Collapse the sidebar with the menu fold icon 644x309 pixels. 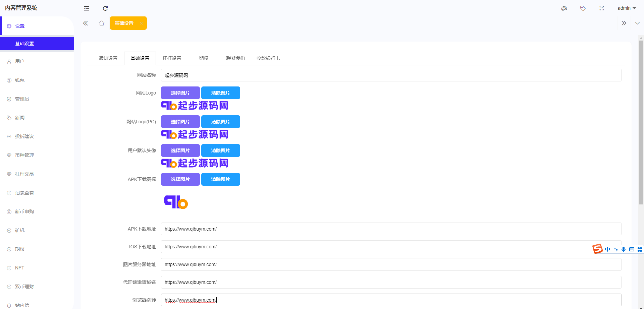coord(87,8)
